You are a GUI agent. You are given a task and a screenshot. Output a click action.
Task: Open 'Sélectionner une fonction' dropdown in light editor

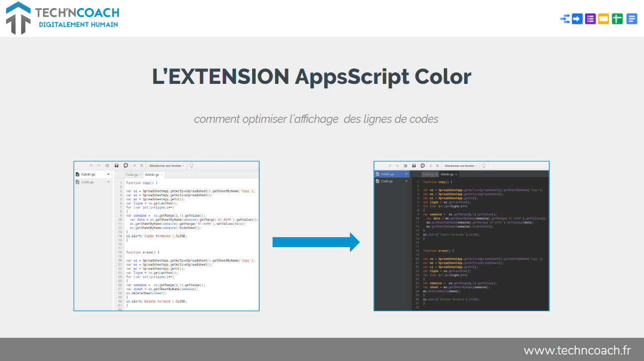167,165
